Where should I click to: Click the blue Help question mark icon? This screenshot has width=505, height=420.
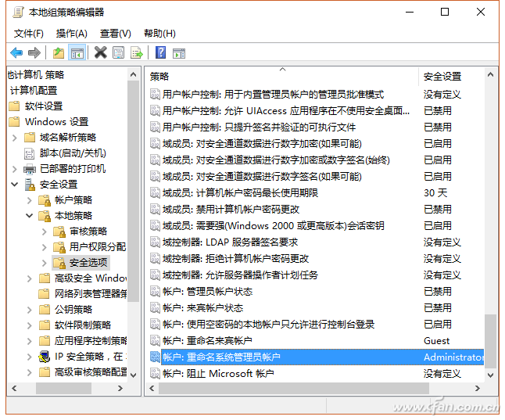160,52
